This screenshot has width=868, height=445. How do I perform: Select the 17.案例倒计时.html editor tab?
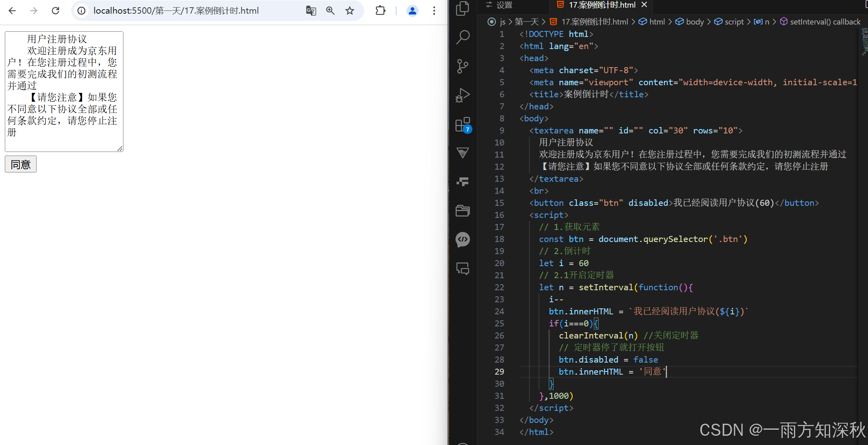pyautogui.click(x=601, y=5)
